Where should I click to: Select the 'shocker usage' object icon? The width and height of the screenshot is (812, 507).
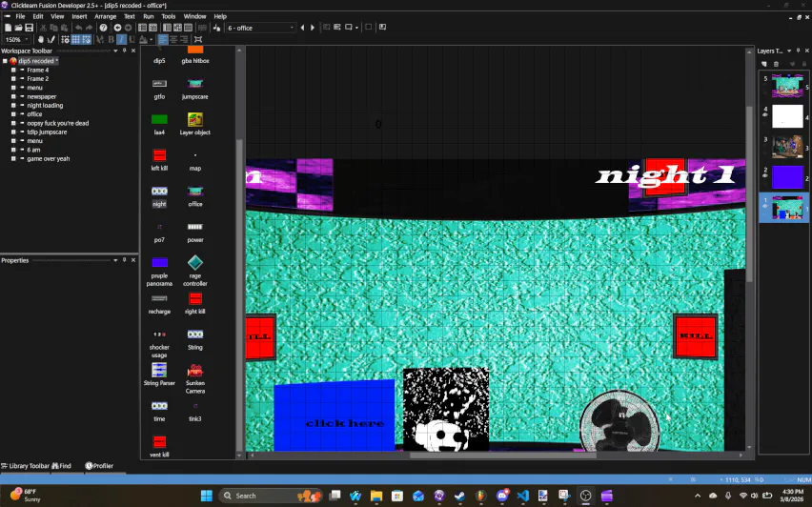159,335
